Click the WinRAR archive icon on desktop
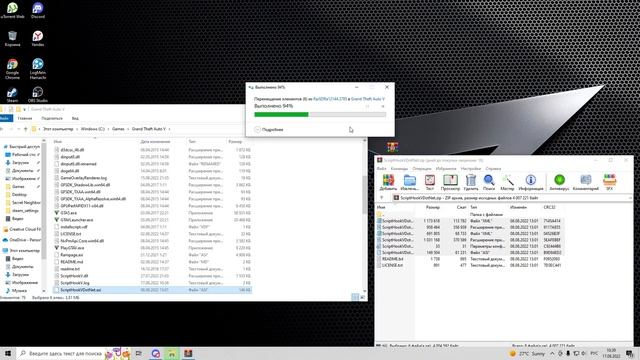640x360 pixels. tap(393, 147)
